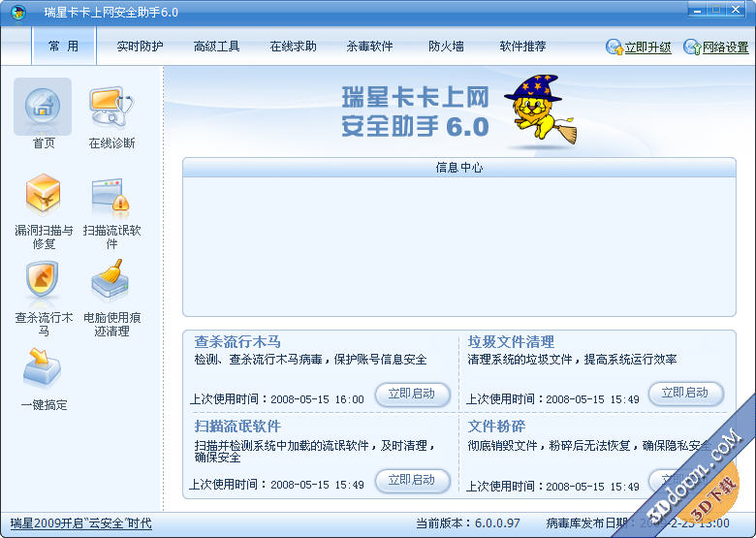
Task: Click 清理系统的垃圾文件 description text
Action: pos(572,360)
